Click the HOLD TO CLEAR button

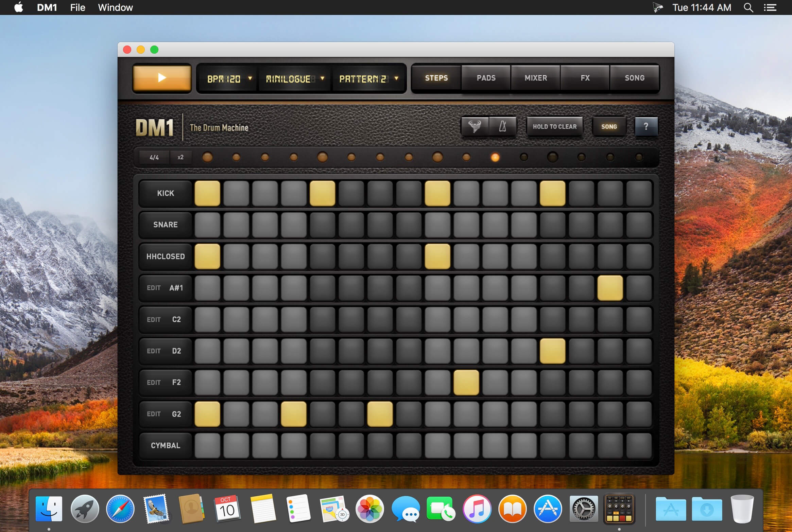(555, 127)
